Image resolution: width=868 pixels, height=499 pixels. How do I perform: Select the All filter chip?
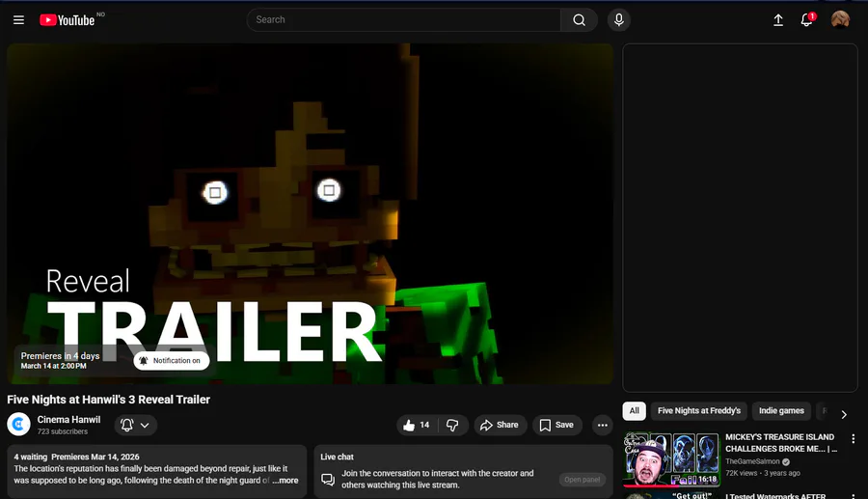(x=634, y=411)
